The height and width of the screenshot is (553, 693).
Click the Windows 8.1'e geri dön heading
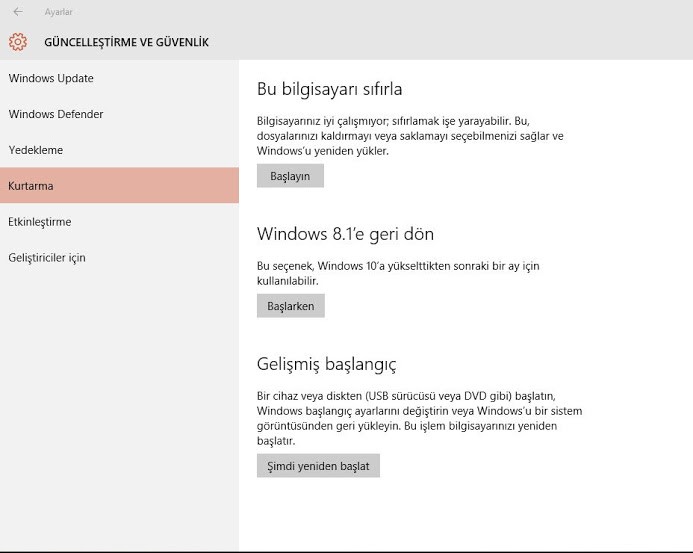pyautogui.click(x=345, y=234)
